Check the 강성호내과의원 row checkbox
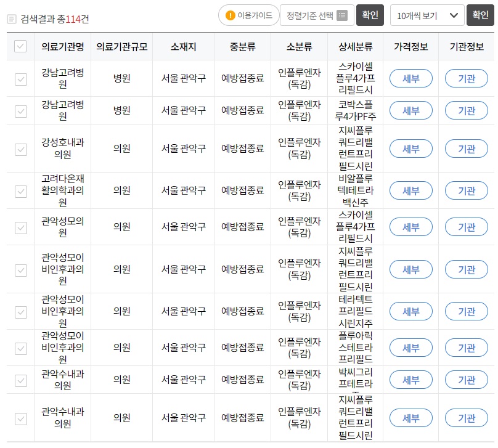 (x=20, y=149)
